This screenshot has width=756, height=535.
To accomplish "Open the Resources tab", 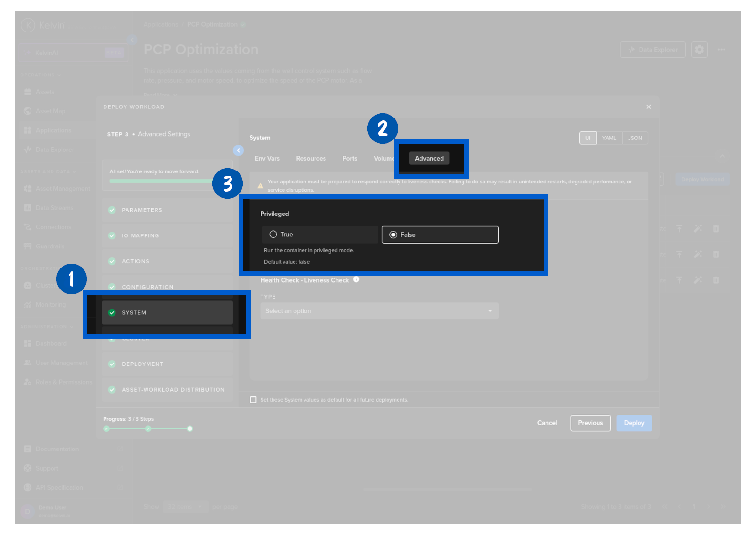I will tap(311, 159).
